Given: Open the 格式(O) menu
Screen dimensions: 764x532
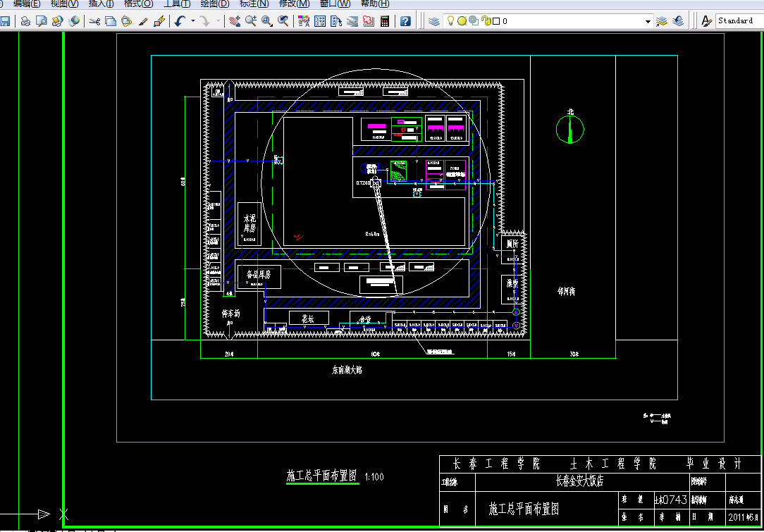Looking at the screenshot, I should point(138,4).
